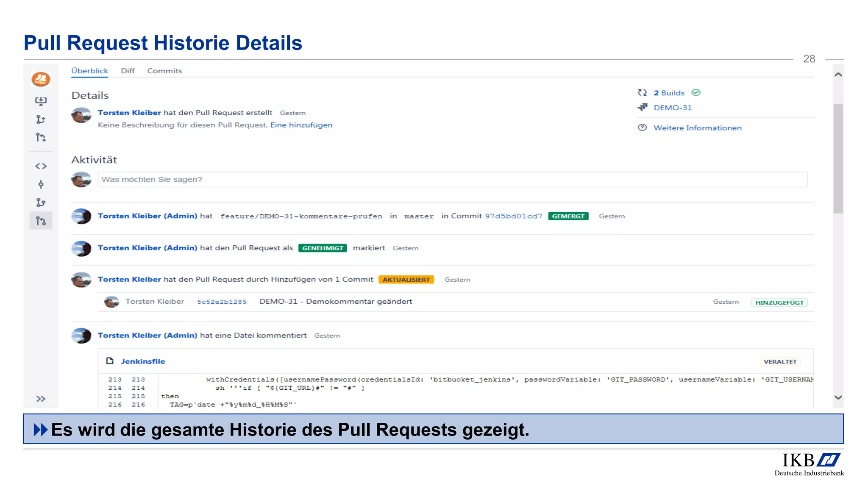This screenshot has width=868, height=488.
Task: Click the VERALTET badge
Action: click(780, 362)
